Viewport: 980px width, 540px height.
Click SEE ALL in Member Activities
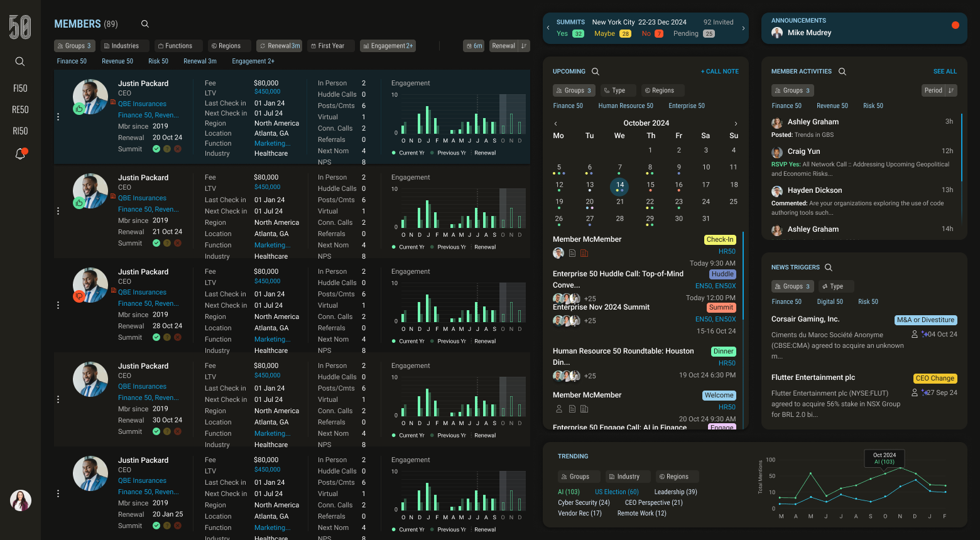click(x=945, y=72)
